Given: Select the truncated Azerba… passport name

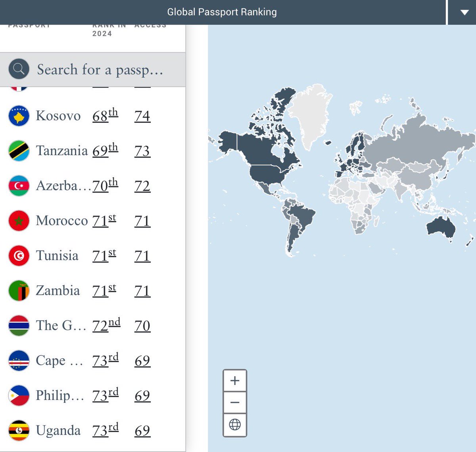Looking at the screenshot, I should coord(63,185).
